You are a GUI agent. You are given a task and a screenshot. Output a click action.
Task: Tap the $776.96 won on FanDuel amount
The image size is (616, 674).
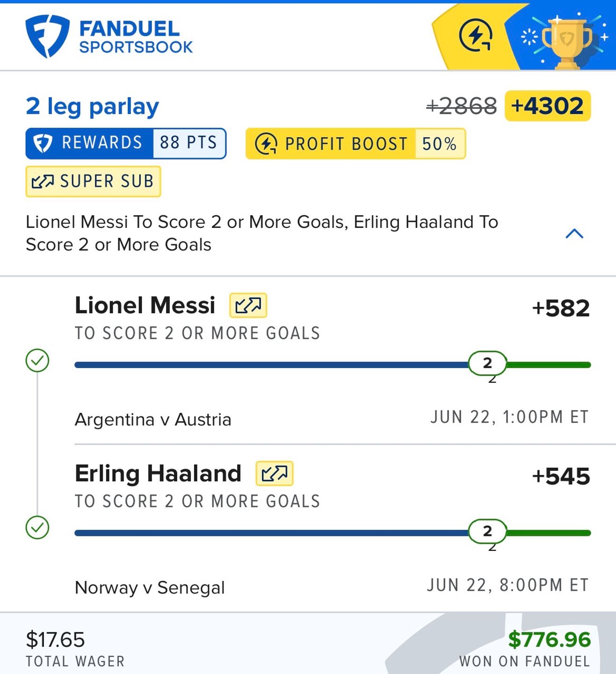tap(550, 639)
